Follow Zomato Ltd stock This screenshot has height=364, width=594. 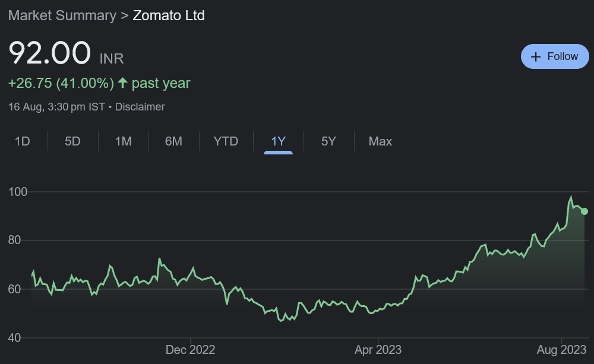pos(555,56)
